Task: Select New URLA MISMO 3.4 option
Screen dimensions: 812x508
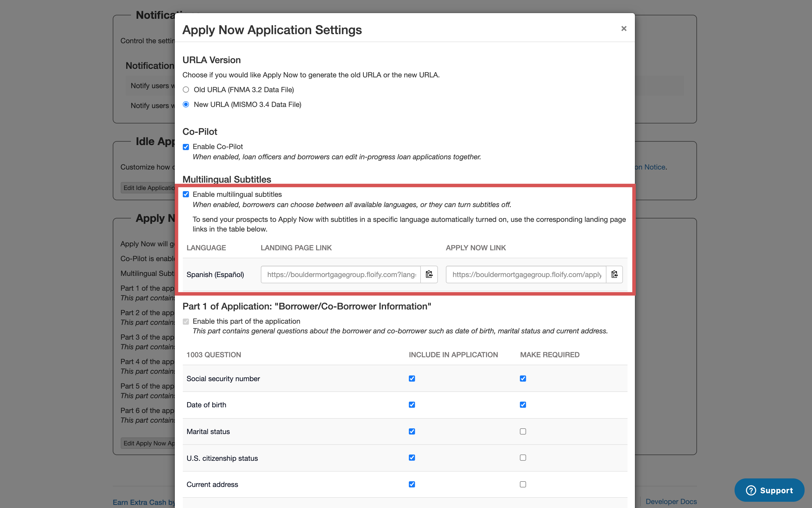Action: coord(186,104)
